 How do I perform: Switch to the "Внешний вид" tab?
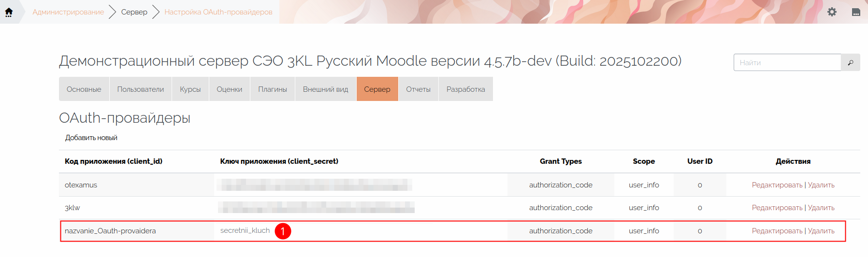[x=325, y=89]
